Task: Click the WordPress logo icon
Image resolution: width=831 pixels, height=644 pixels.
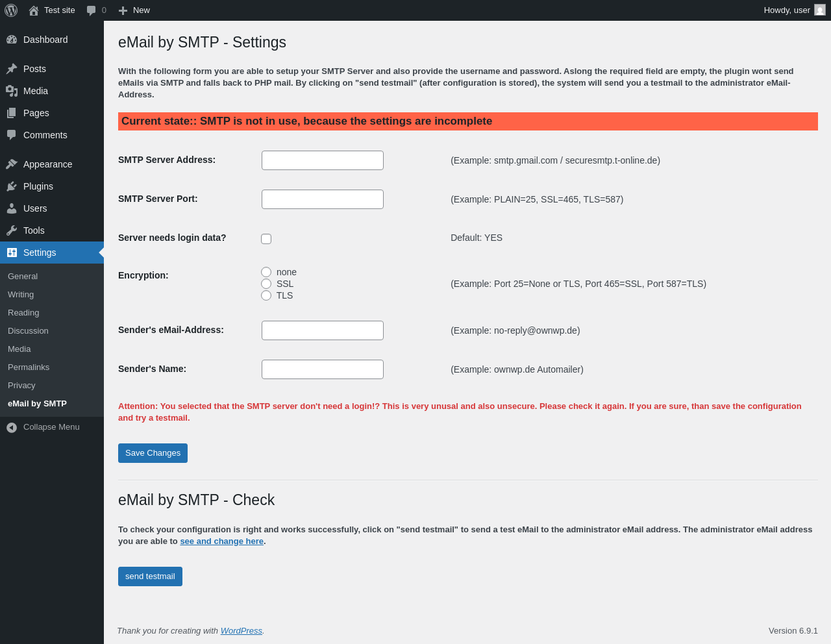Action: 11,10
